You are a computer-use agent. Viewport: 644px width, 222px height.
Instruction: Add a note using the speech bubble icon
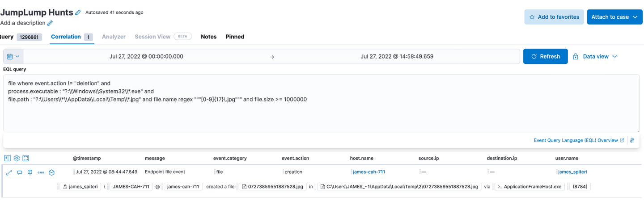tap(20, 172)
